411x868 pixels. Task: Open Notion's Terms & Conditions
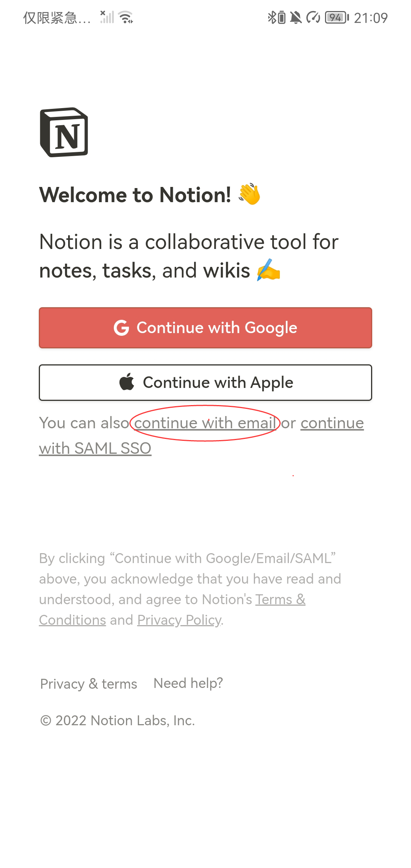click(280, 599)
